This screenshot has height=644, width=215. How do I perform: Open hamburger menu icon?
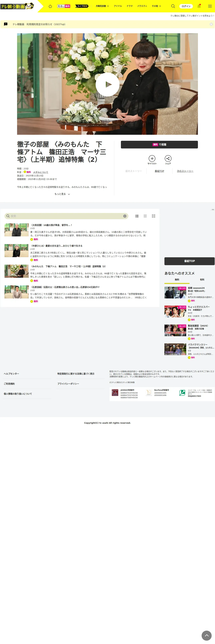(x=210, y=6)
